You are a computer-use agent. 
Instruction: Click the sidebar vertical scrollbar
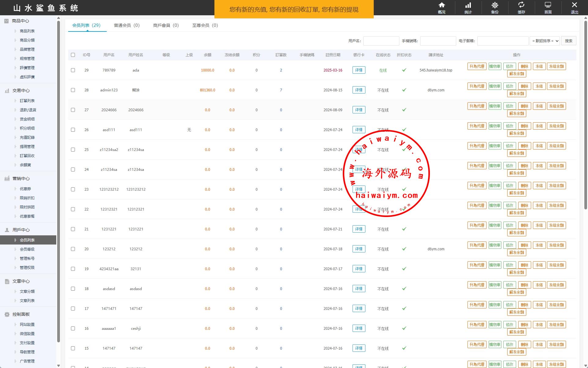(58, 183)
